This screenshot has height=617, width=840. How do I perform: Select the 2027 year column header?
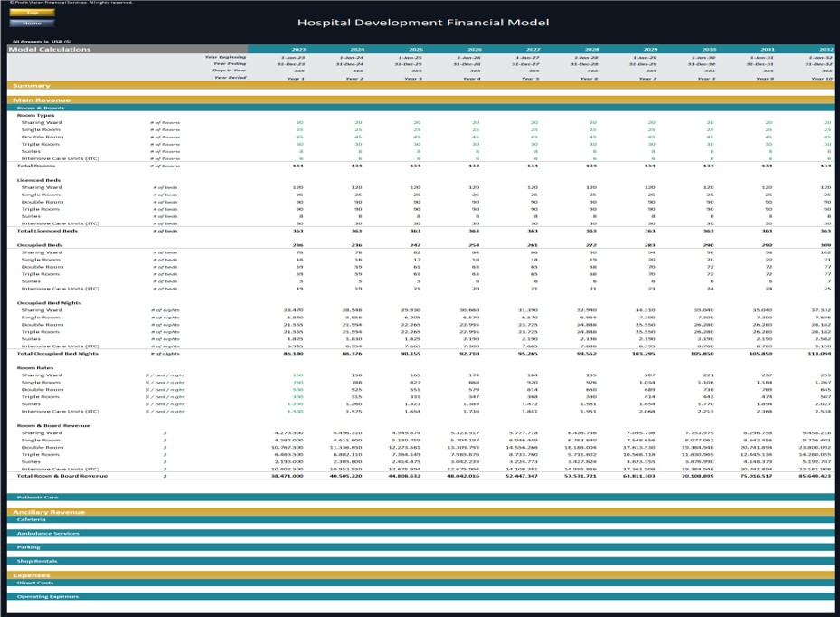point(533,49)
